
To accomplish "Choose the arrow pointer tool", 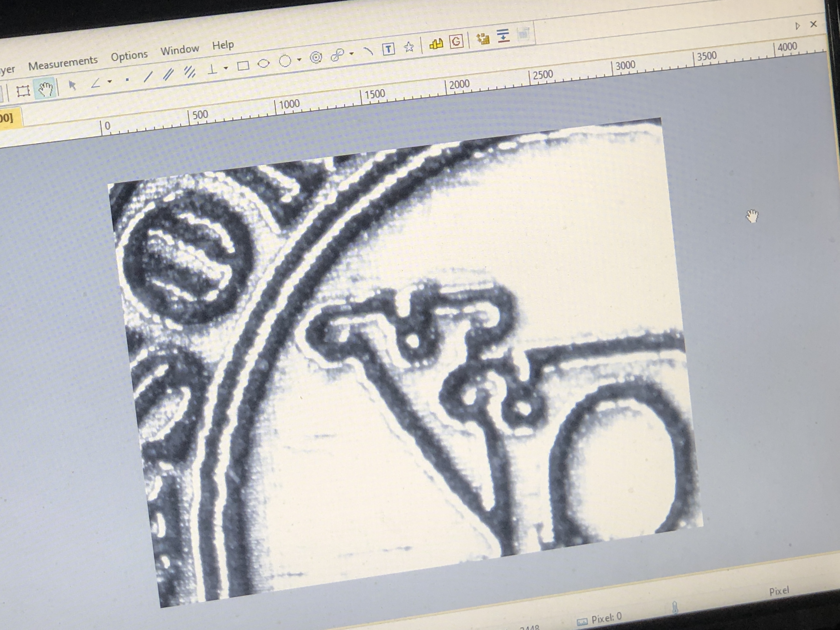I will (x=72, y=85).
